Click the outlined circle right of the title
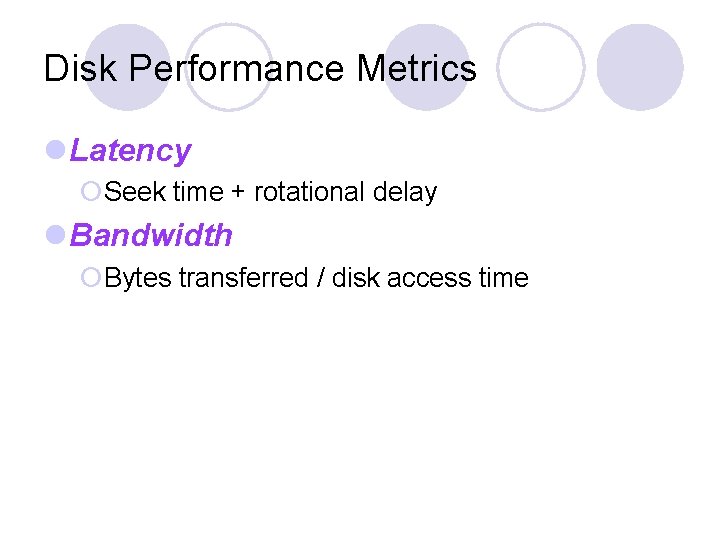 point(541,66)
